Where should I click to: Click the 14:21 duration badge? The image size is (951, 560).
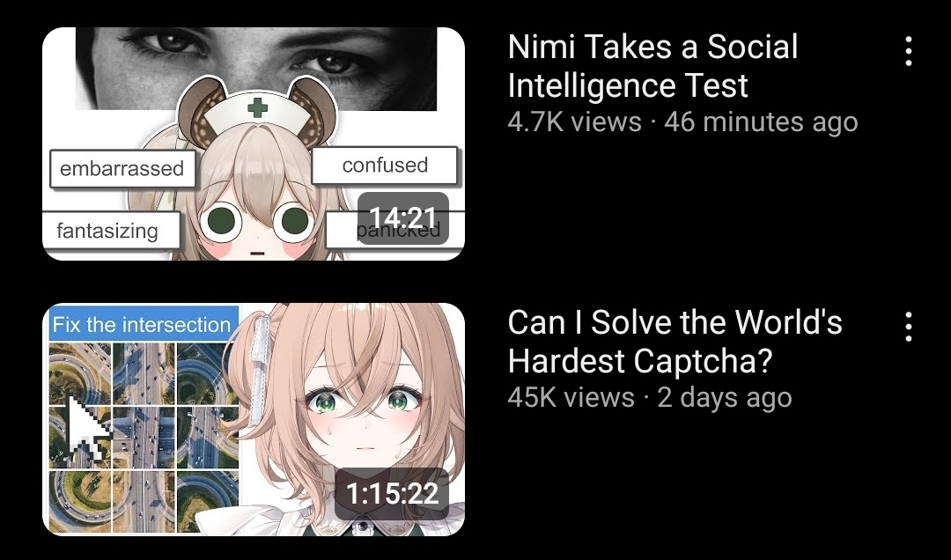402,218
